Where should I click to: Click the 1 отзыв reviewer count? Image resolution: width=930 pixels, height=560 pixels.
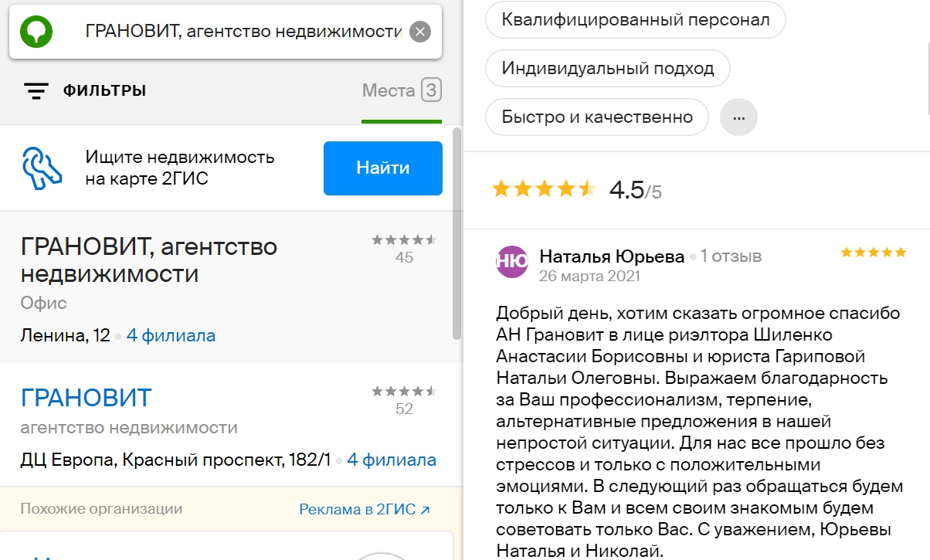731,256
